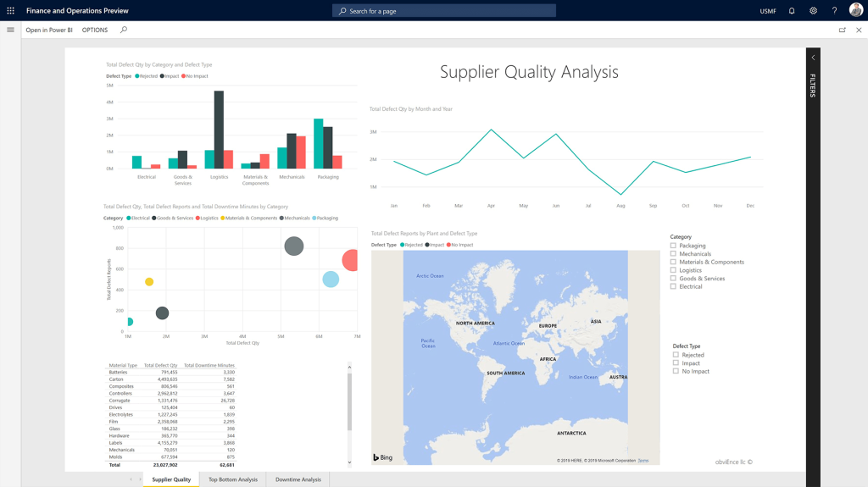Click the Search for a page field
This screenshot has height=487, width=868.
tap(444, 11)
